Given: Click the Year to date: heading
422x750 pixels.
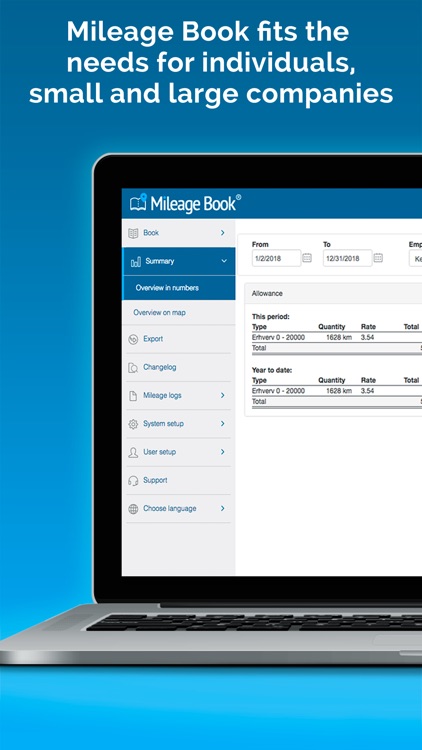Looking at the screenshot, I should pyautogui.click(x=272, y=370).
